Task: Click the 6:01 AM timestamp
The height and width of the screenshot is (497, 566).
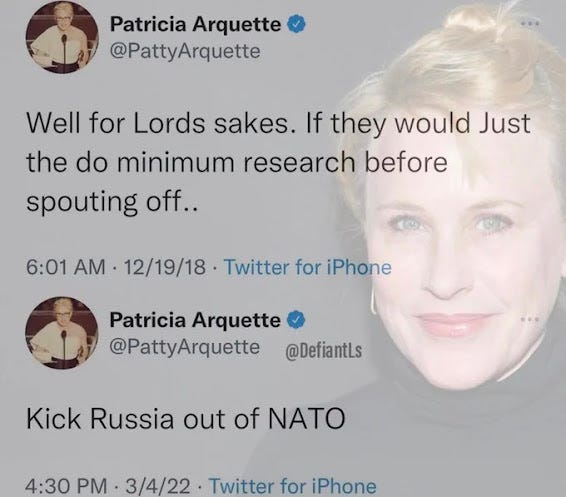Action: (x=66, y=267)
